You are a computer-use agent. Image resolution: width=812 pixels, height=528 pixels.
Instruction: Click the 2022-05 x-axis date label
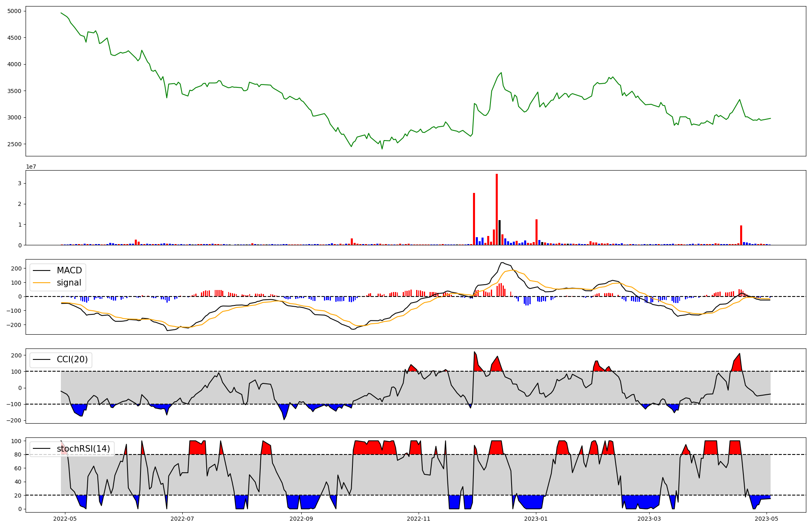pos(65,519)
